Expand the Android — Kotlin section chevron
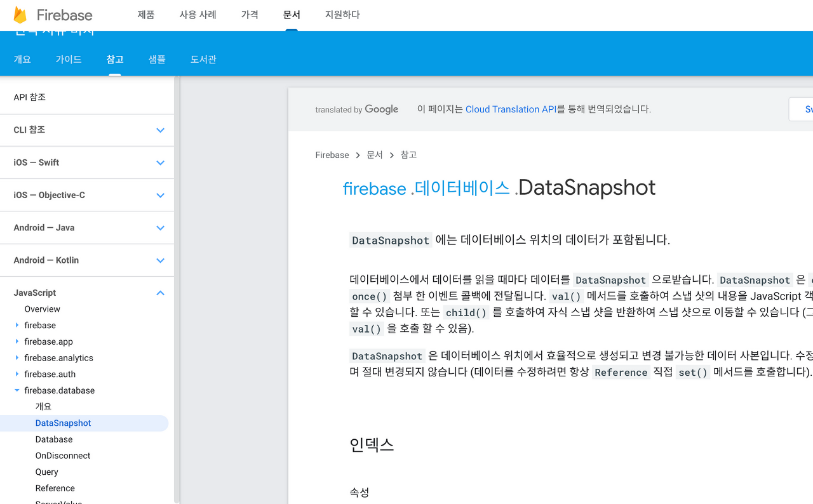The height and width of the screenshot is (504, 813). pyautogui.click(x=160, y=260)
